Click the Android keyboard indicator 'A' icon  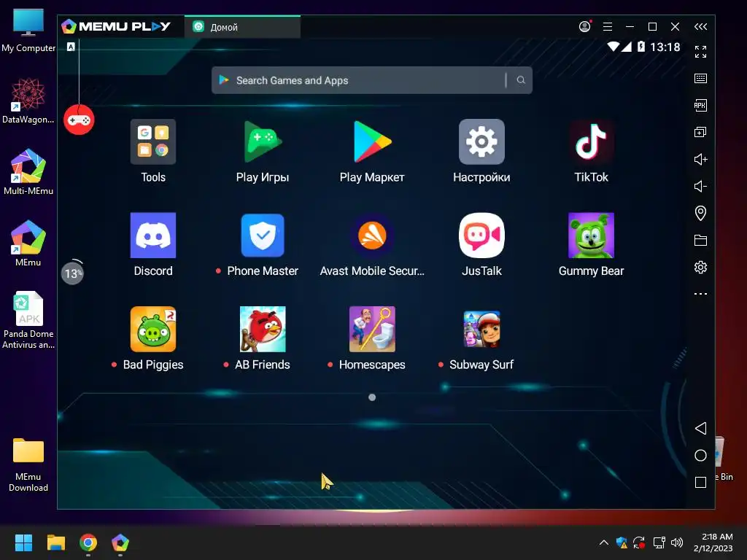tap(71, 47)
